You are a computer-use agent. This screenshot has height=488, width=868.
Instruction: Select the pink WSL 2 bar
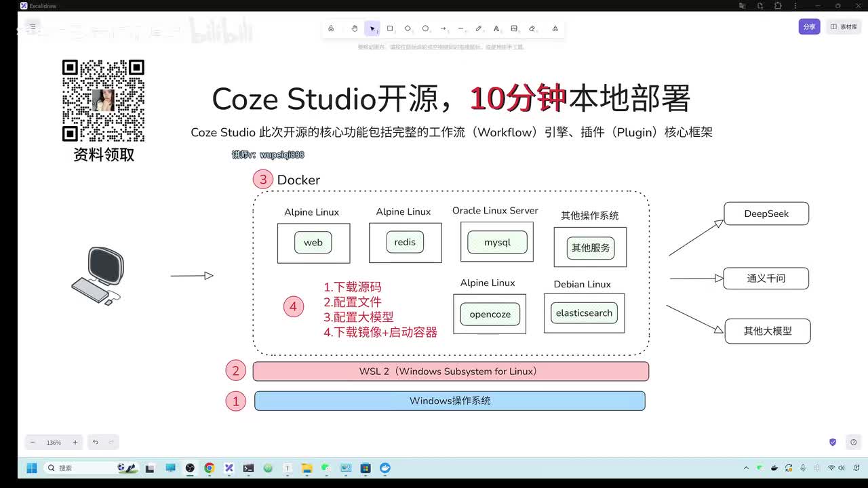[x=450, y=371]
